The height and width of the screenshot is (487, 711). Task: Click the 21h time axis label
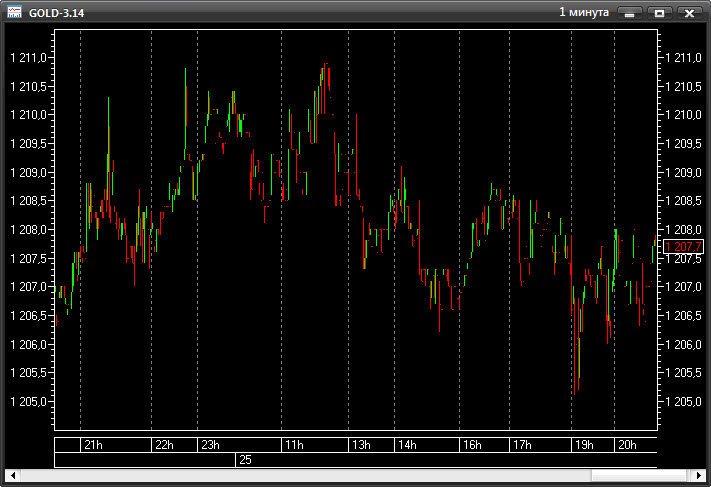point(93,445)
